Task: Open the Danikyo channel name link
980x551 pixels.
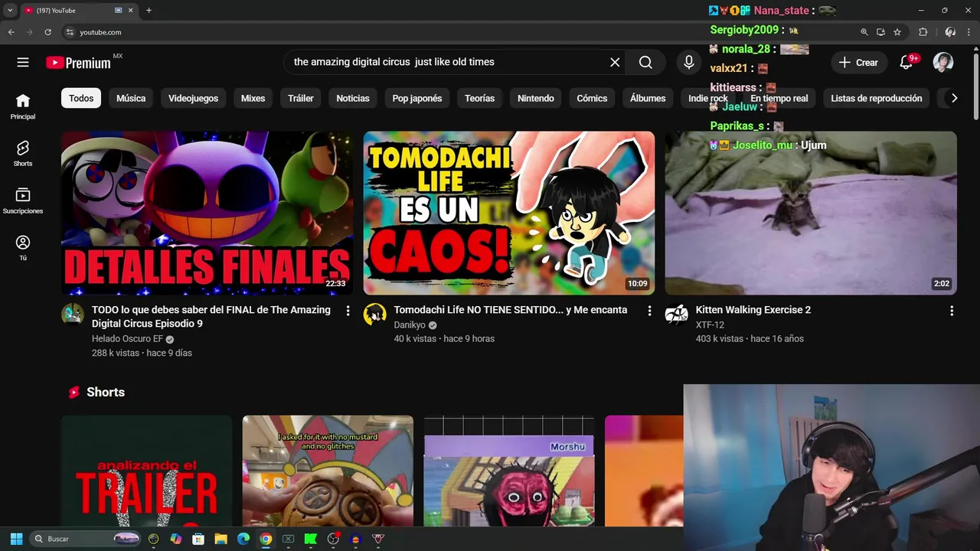Action: 410,325
